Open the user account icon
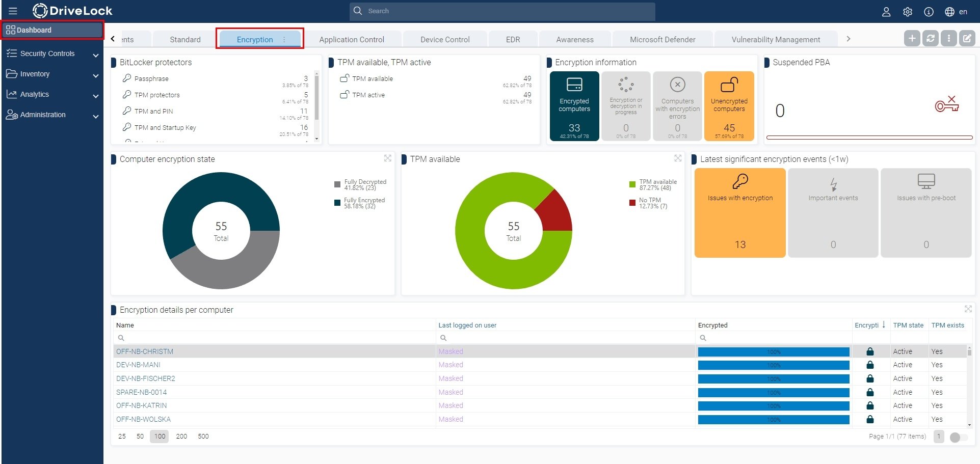The image size is (980, 464). pos(886,11)
